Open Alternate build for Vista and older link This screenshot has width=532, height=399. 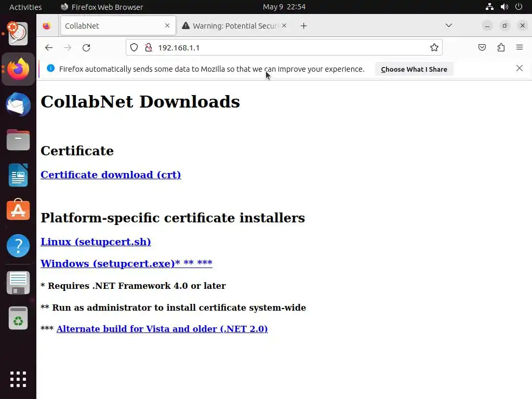point(162,329)
